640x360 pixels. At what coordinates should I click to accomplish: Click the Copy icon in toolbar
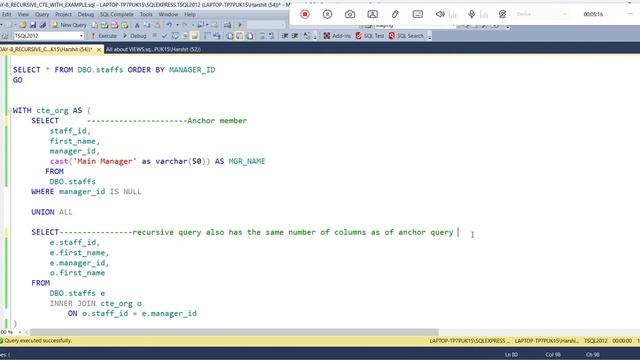(x=147, y=25)
